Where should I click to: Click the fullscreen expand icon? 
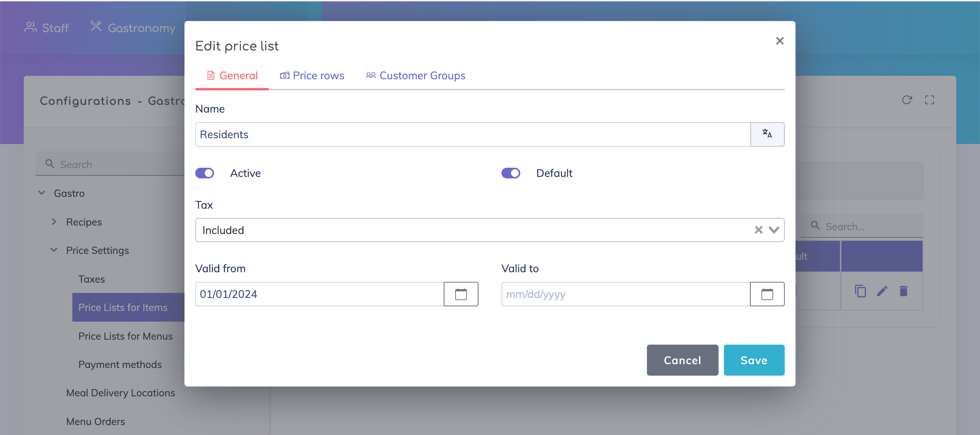click(929, 100)
